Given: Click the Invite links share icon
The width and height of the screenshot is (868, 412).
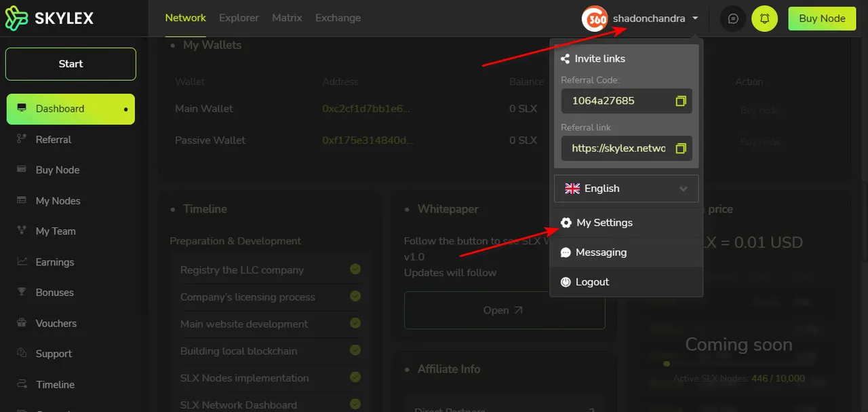Looking at the screenshot, I should 565,59.
